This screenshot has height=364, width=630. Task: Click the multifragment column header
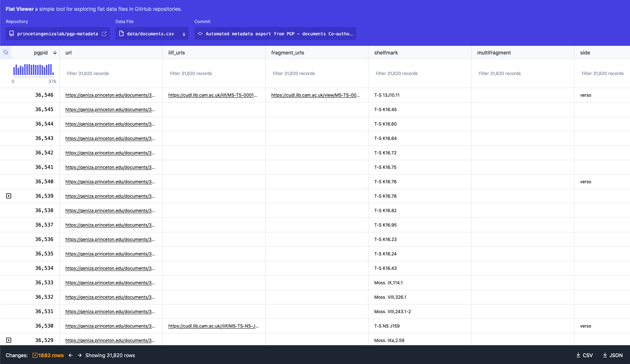(523, 53)
